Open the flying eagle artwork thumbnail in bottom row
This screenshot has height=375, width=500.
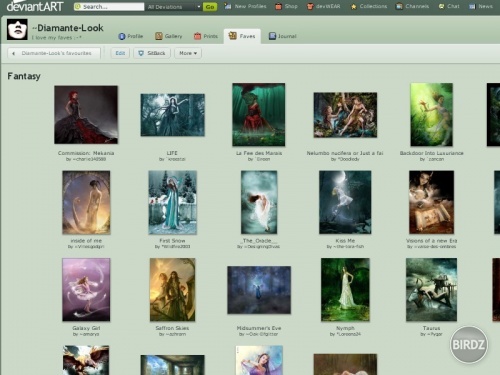click(x=86, y=360)
